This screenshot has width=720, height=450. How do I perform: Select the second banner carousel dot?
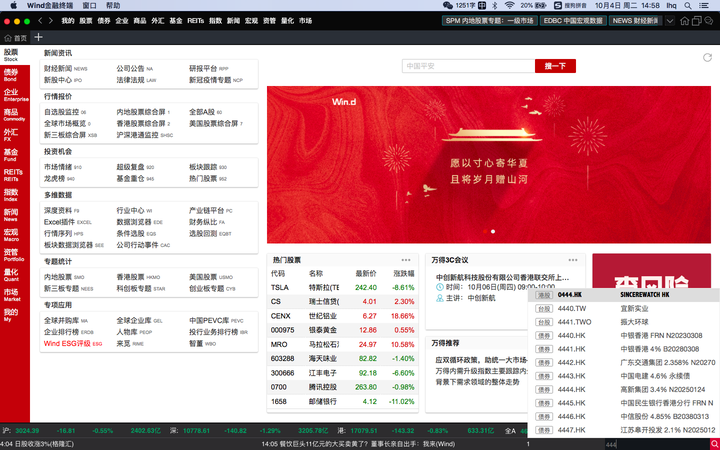tap(493, 231)
